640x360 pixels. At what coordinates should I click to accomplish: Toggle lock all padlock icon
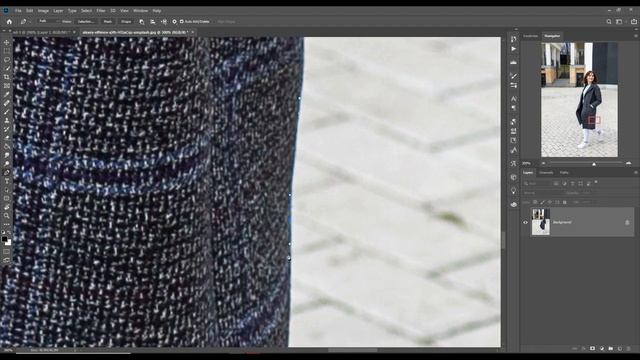[x=564, y=202]
